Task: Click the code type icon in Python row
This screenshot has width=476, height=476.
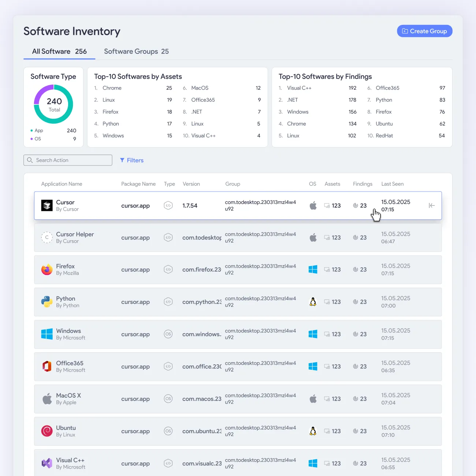Action: click(x=168, y=302)
